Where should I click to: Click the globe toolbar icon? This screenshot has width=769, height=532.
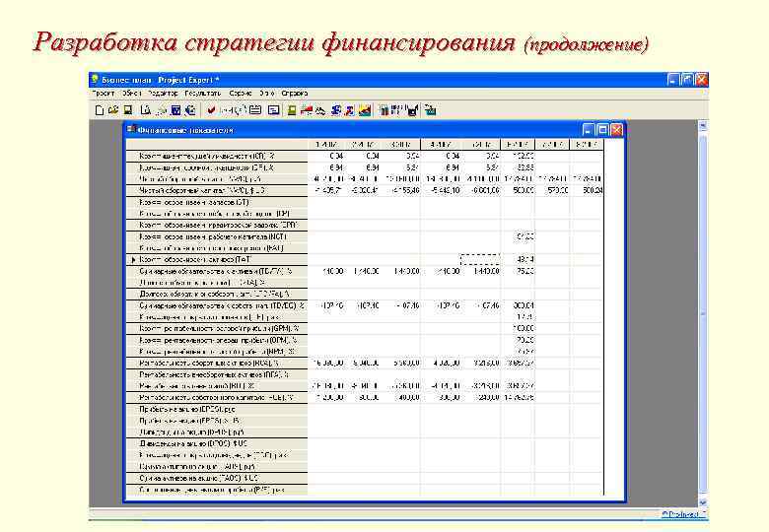[x=190, y=110]
